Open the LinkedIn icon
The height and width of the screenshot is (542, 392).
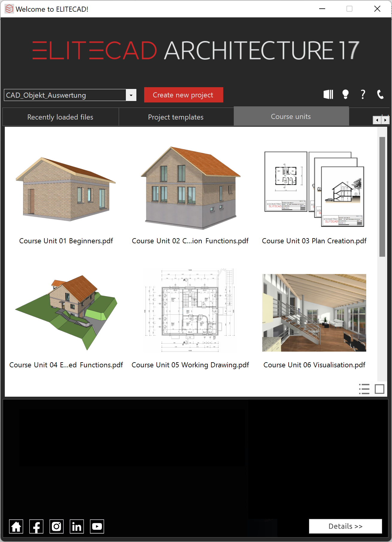[x=77, y=526]
